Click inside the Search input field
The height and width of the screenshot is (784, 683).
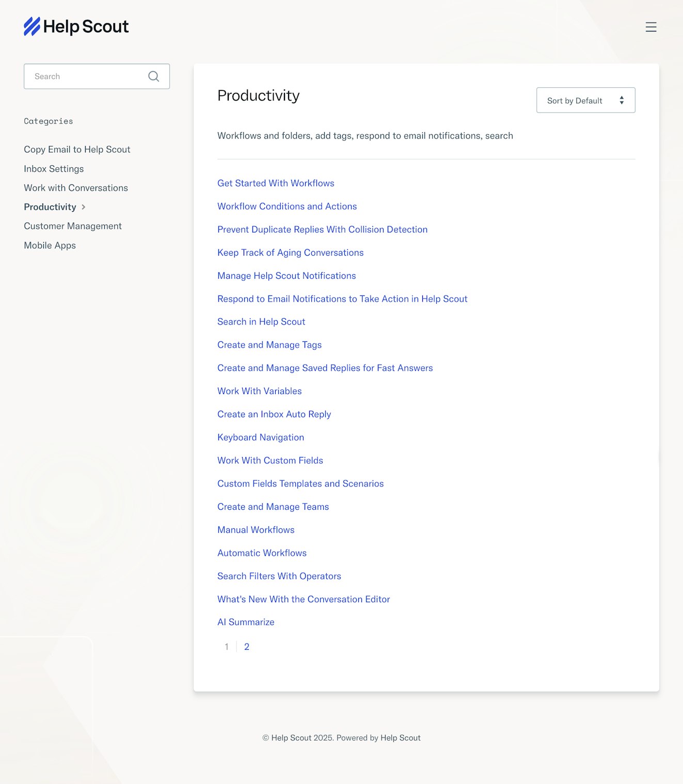click(x=88, y=76)
